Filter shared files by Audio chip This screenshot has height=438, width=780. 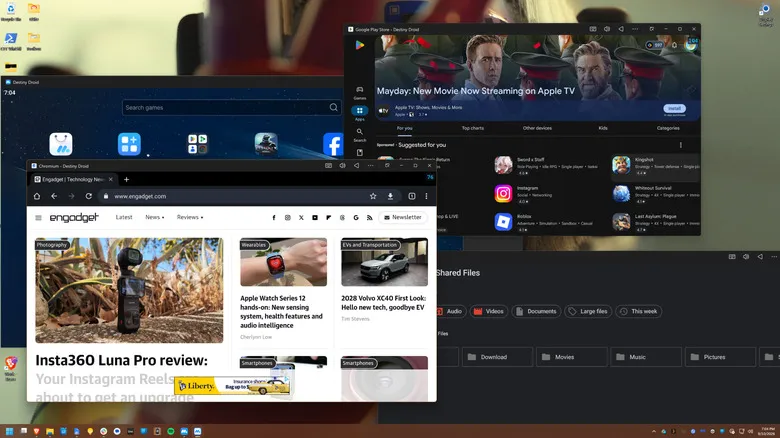coord(450,311)
